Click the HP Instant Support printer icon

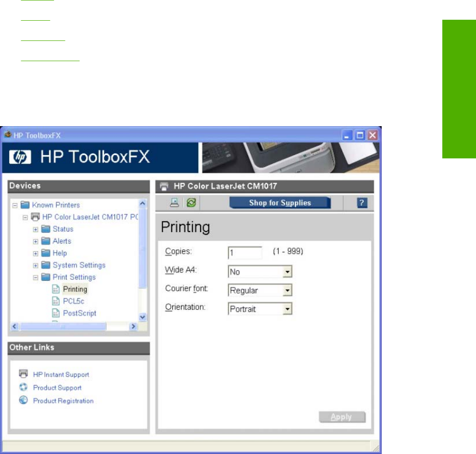point(24,374)
